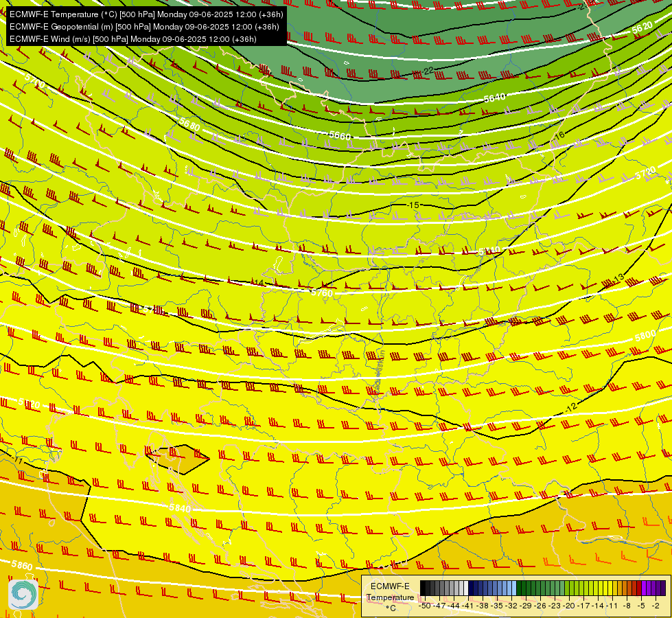This screenshot has width=672, height=618.
Task: Click the -29 value on the legend scale
Action: coord(525,606)
